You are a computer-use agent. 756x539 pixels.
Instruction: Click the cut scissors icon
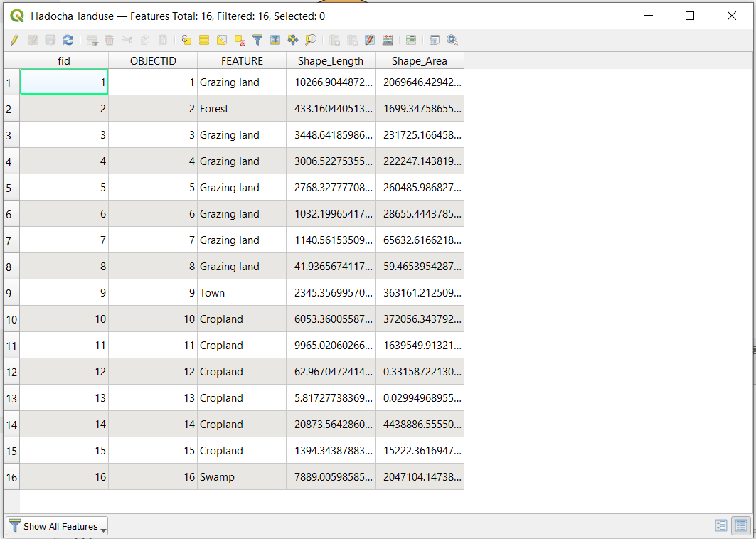[127, 40]
